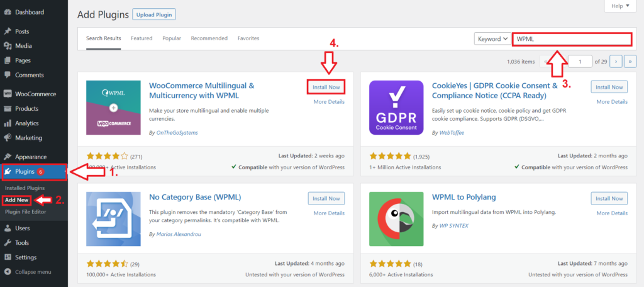Click the current page number field
Viewport: 644px width, 287px height.
[580, 61]
